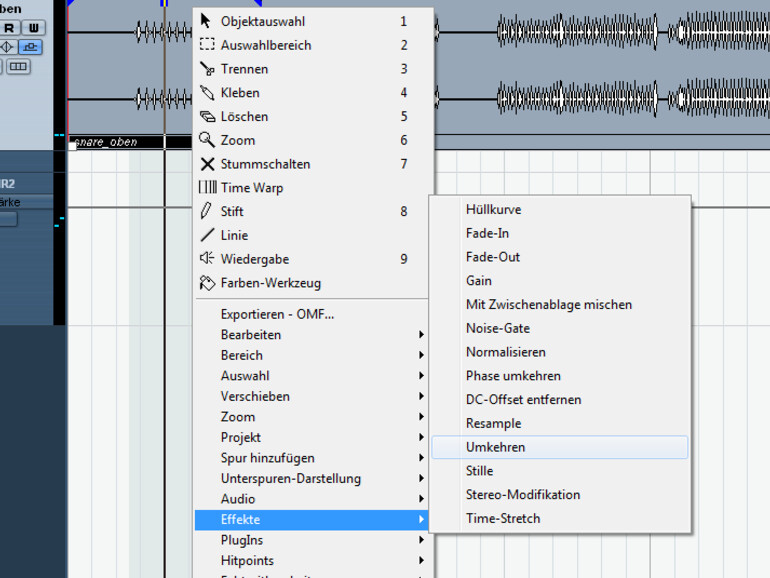Pick the Time Warp tool icon
This screenshot has height=578, width=770.
(207, 187)
